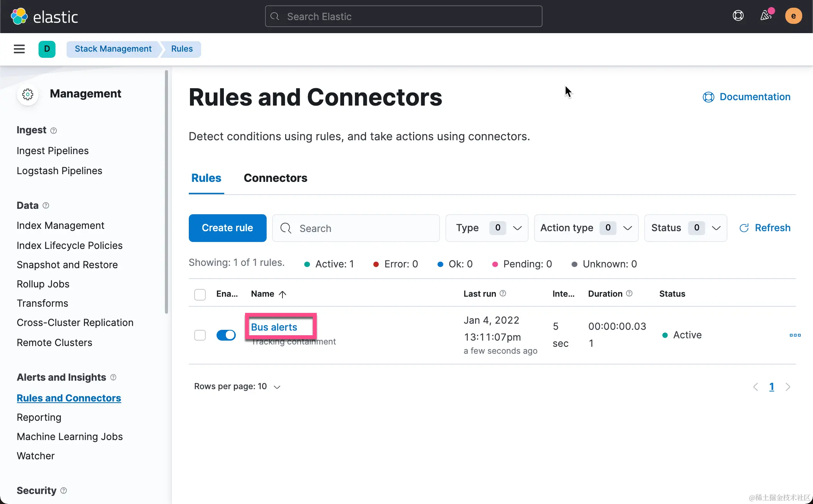Select the Bus alerts row checkbox
813x504 pixels.
200,335
